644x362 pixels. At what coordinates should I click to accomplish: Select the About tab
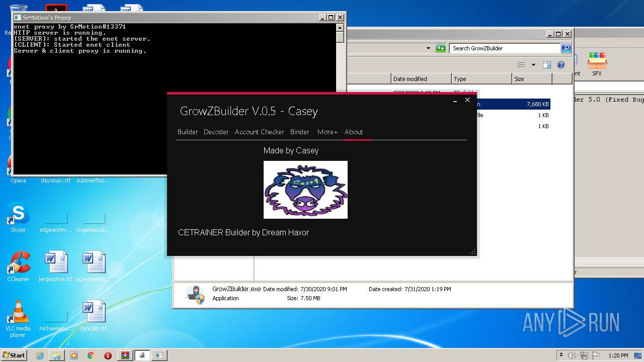click(x=354, y=132)
